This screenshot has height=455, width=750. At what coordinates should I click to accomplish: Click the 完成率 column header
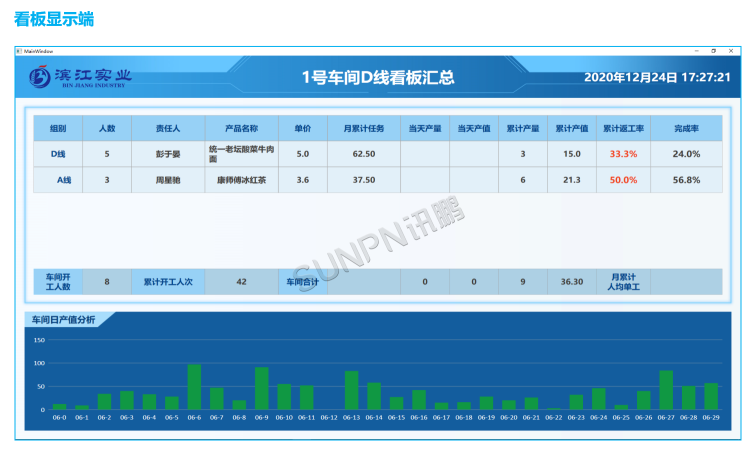(x=685, y=128)
